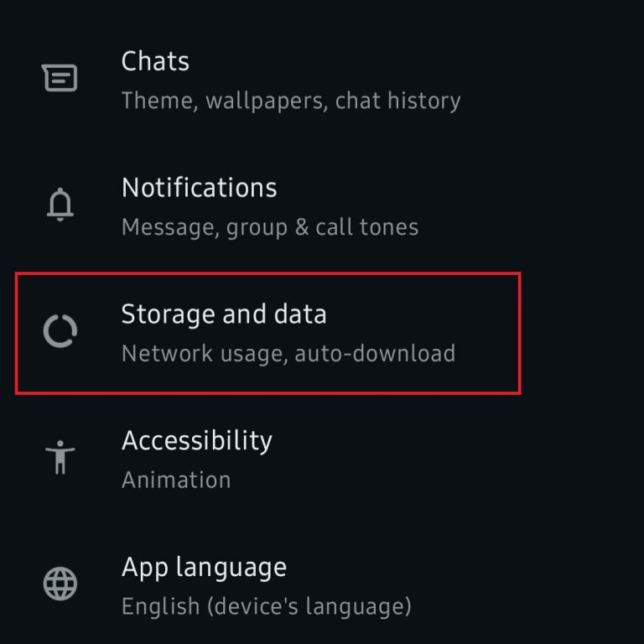Click empty space right of Chats title
The image size is (644, 644).
tap(419, 61)
